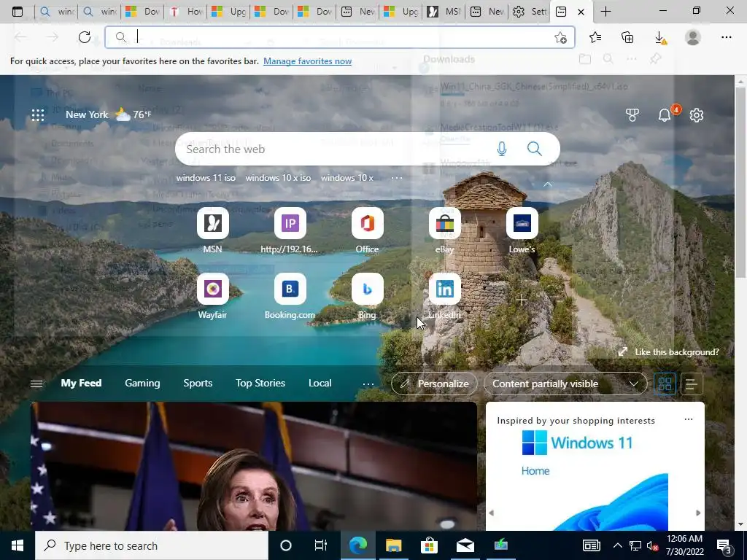
Task: Open a new tab with plus button
Action: pyautogui.click(x=605, y=12)
